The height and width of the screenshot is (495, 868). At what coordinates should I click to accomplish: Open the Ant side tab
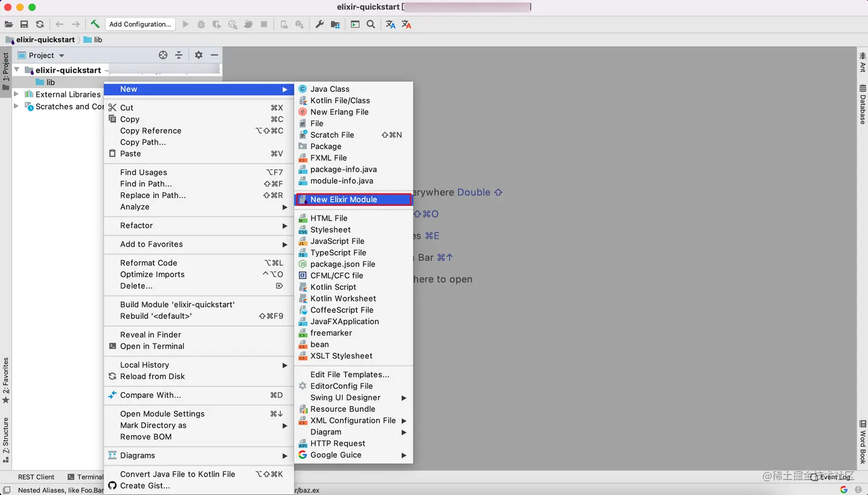point(862,62)
